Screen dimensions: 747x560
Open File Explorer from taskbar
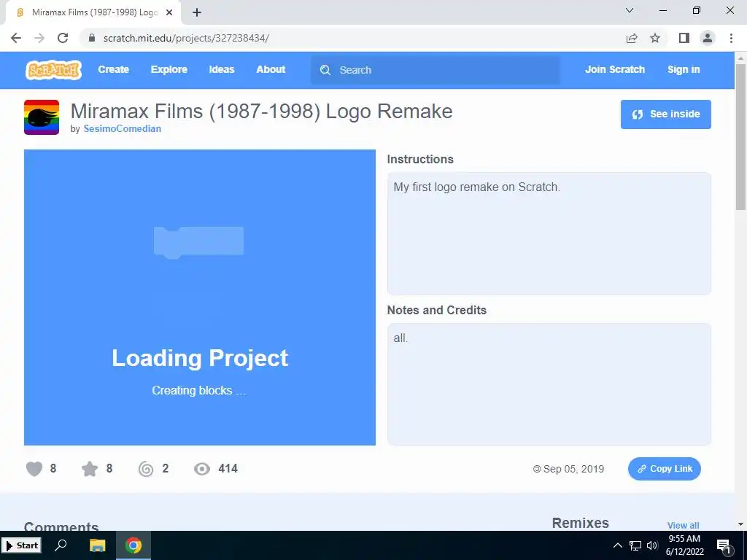click(x=97, y=545)
